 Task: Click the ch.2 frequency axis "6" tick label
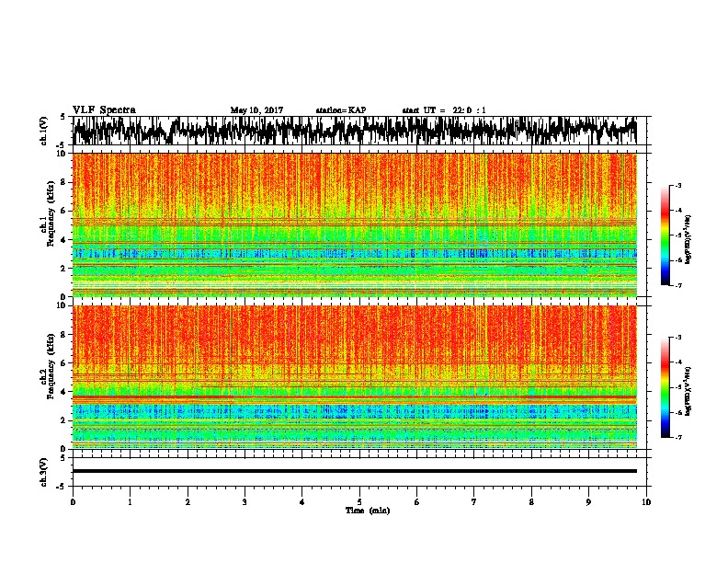[x=65, y=362]
